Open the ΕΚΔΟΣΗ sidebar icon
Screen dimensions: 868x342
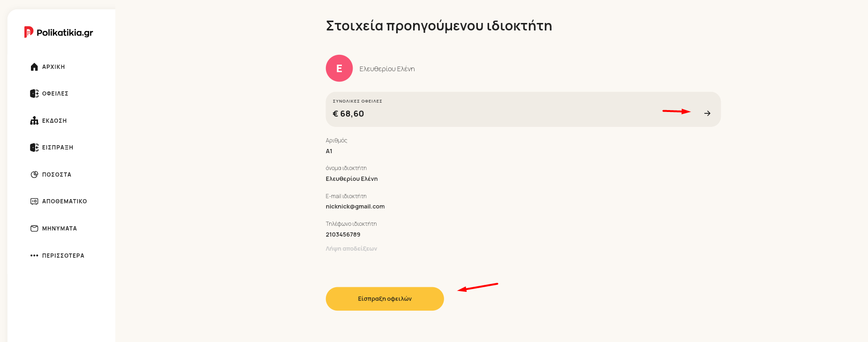[x=34, y=121]
